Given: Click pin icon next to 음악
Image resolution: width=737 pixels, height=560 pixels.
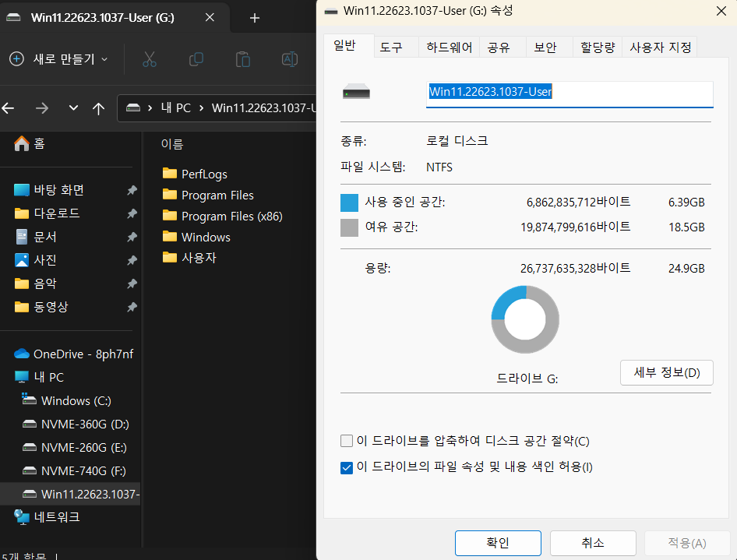Looking at the screenshot, I should (x=132, y=284).
